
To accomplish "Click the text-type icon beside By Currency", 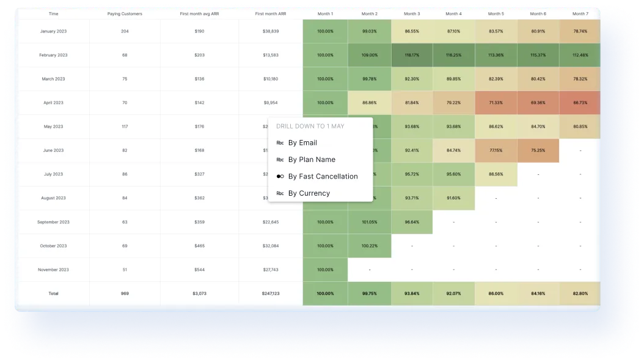I will [280, 193].
